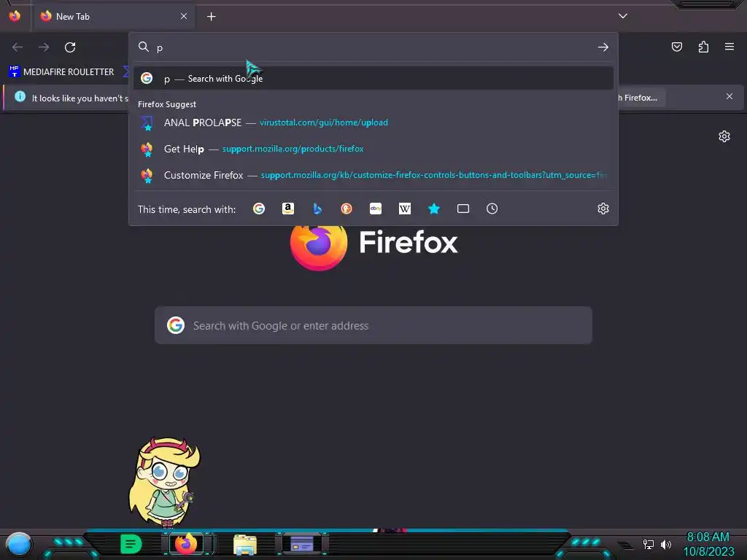This screenshot has height=560, width=747.
Task: Click the network tray icon
Action: [x=648, y=544]
